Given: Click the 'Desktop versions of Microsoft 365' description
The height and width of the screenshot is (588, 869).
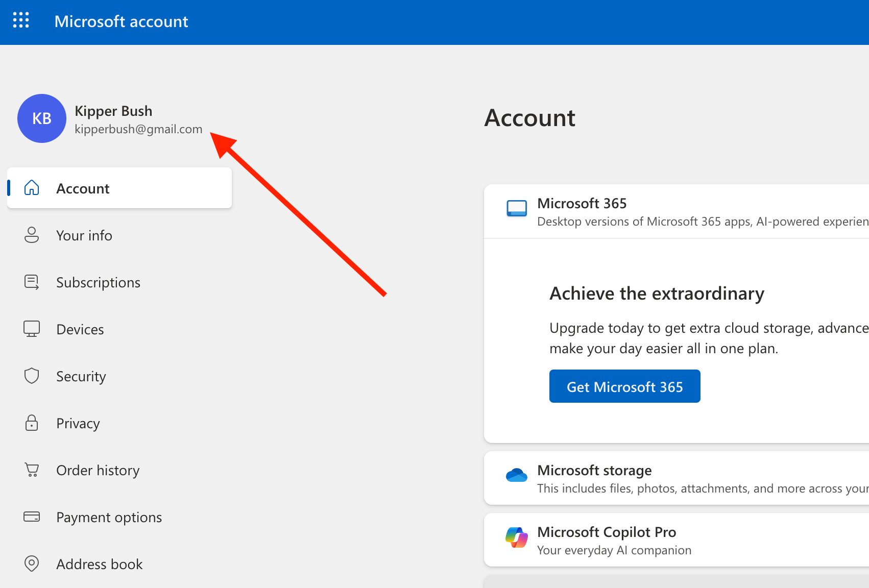Looking at the screenshot, I should tap(703, 222).
